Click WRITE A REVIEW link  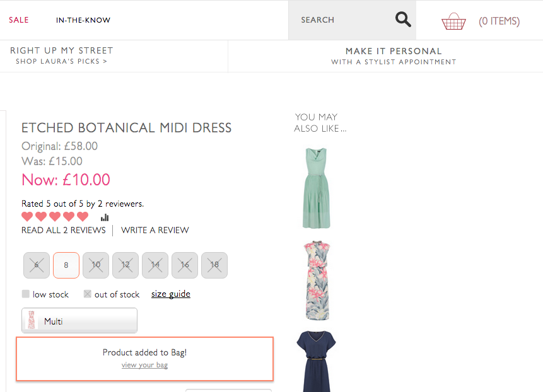155,230
